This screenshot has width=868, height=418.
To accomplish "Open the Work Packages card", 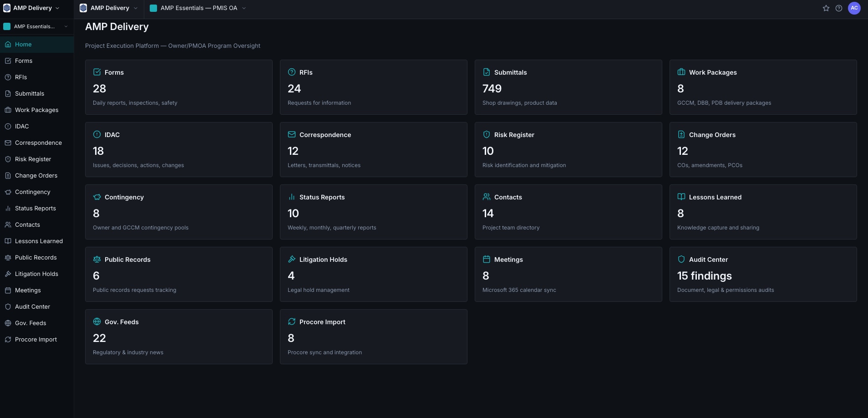I will [763, 87].
